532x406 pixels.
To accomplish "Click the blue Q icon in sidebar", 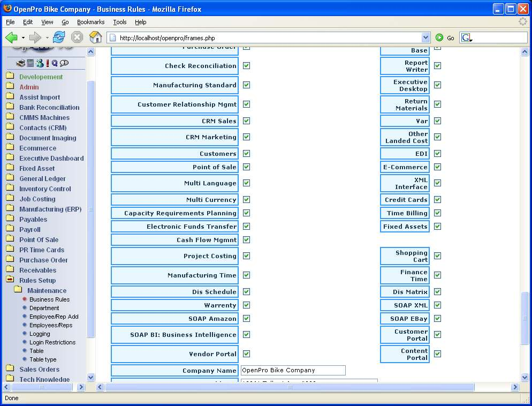I will pos(55,63).
